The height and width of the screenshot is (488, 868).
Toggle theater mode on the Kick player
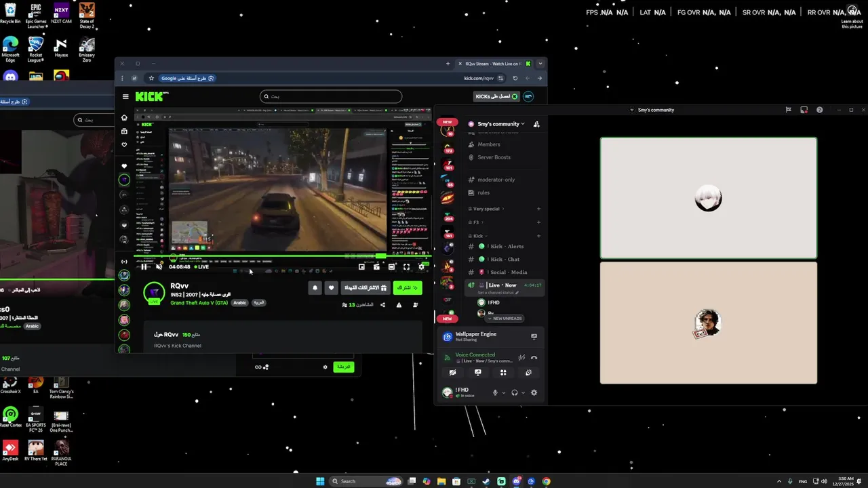pos(391,267)
